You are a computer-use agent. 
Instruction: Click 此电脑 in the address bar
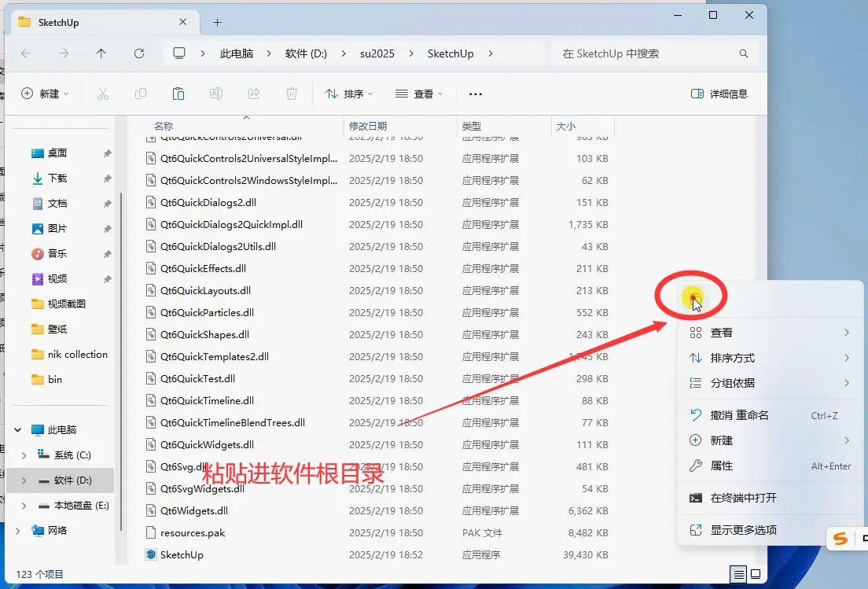[237, 53]
